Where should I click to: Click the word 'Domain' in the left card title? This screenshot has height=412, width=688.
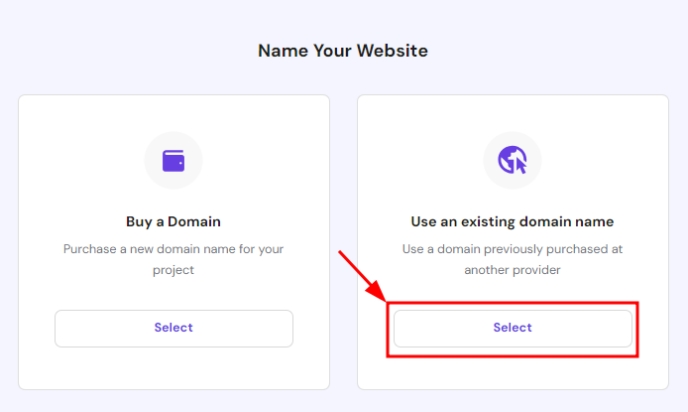click(x=196, y=221)
